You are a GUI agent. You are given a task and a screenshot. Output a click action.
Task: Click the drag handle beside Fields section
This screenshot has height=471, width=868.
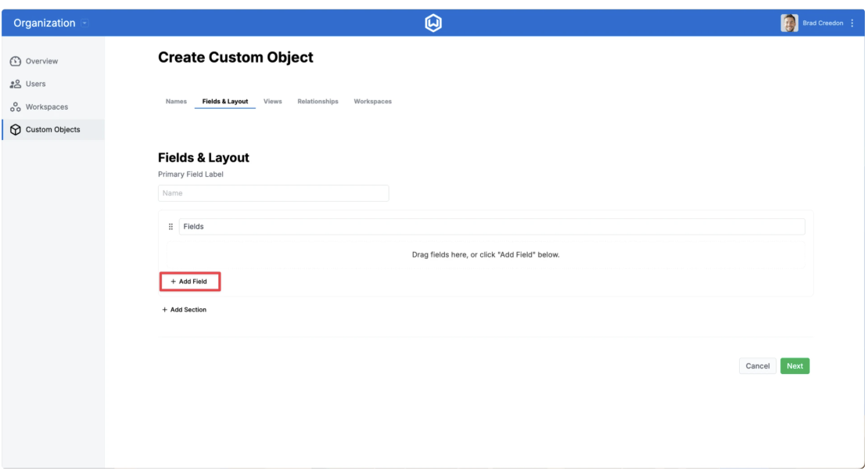point(170,227)
